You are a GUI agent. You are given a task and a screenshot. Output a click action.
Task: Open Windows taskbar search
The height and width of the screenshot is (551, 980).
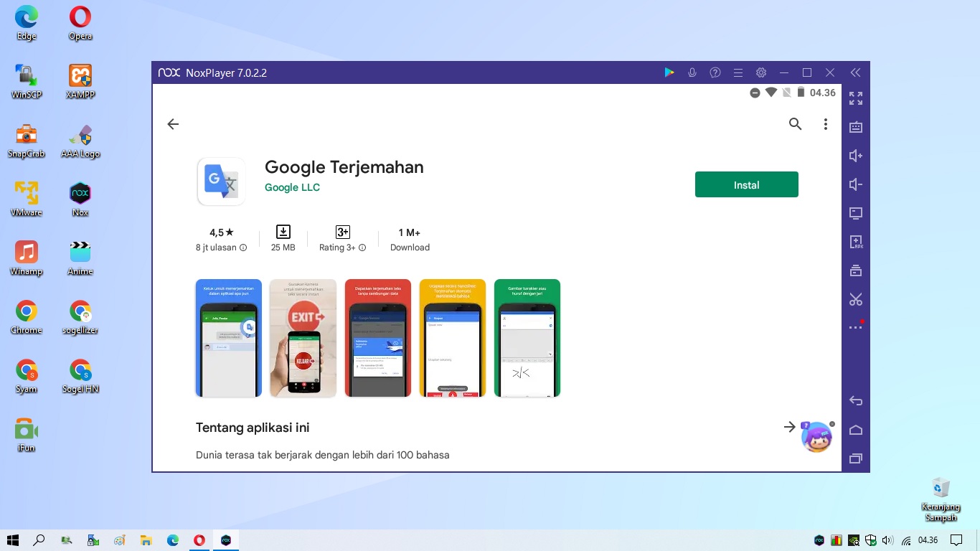coord(39,540)
